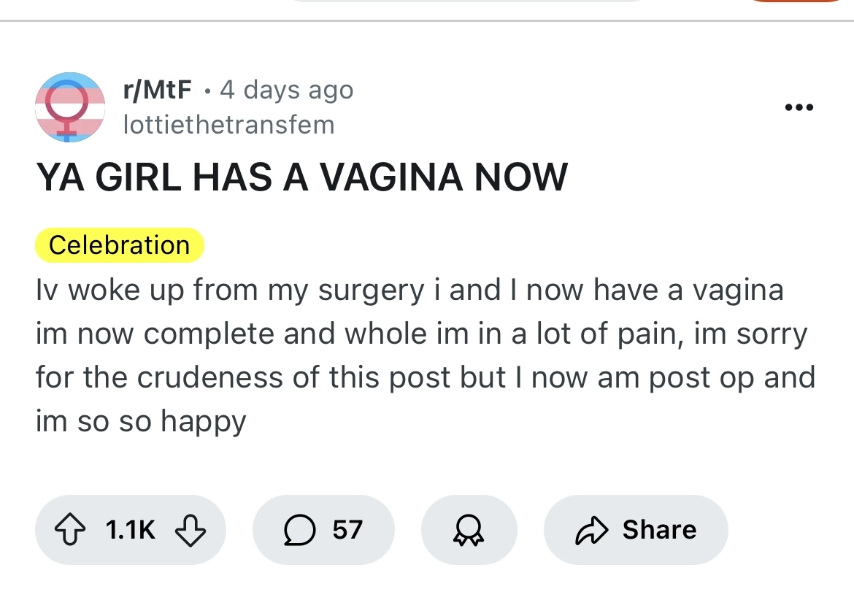Filter by the Celebration flair tag
The height and width of the screenshot is (616, 854).
[x=119, y=245]
